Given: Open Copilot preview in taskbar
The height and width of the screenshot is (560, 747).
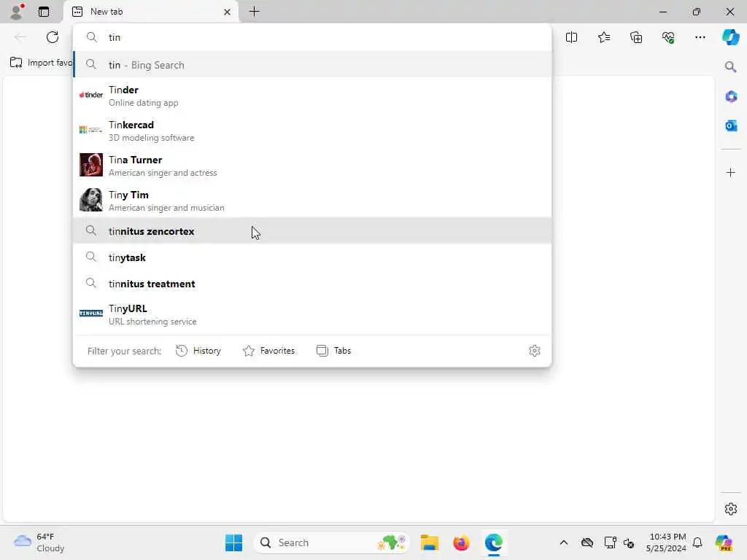Looking at the screenshot, I should coord(724,542).
